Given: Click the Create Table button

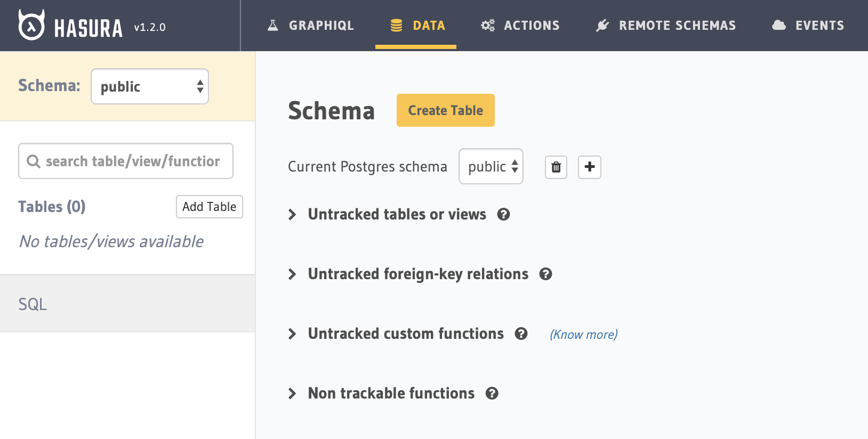Looking at the screenshot, I should tap(446, 110).
